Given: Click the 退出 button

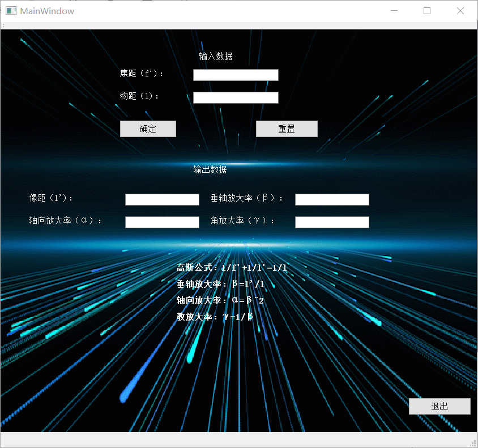Looking at the screenshot, I should (439, 406).
